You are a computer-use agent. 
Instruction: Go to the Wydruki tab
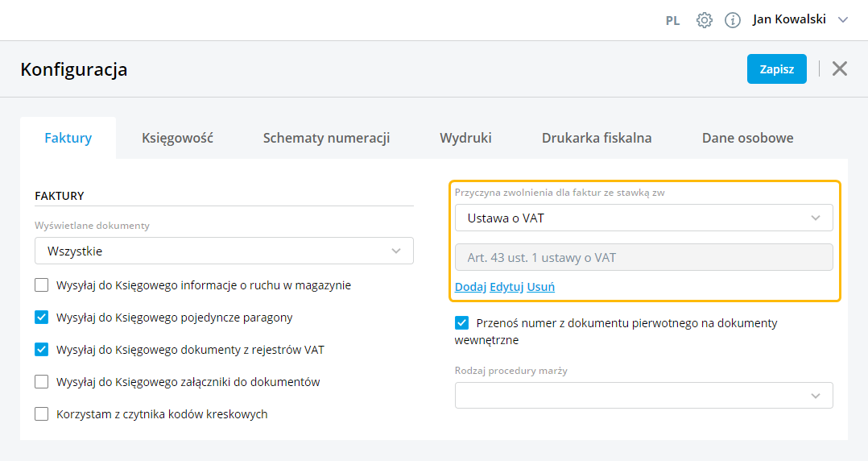tap(465, 138)
